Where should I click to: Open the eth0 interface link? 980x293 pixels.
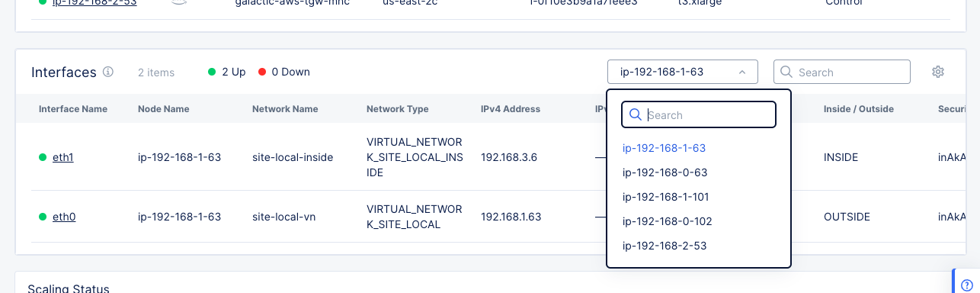pyautogui.click(x=64, y=217)
